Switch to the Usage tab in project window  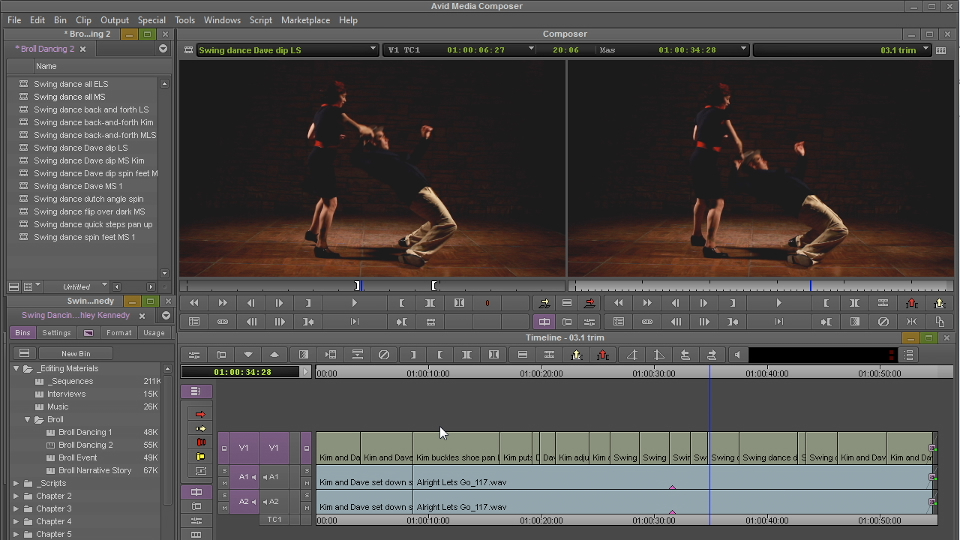pyautogui.click(x=154, y=332)
